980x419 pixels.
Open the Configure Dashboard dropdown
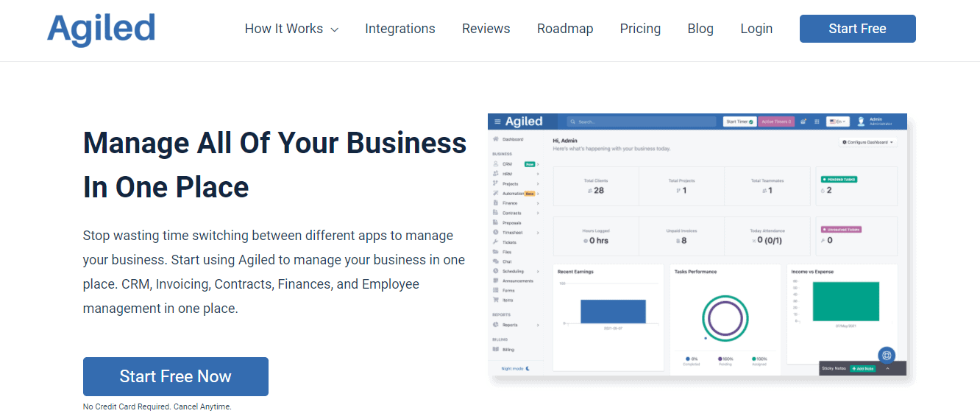[x=868, y=142]
